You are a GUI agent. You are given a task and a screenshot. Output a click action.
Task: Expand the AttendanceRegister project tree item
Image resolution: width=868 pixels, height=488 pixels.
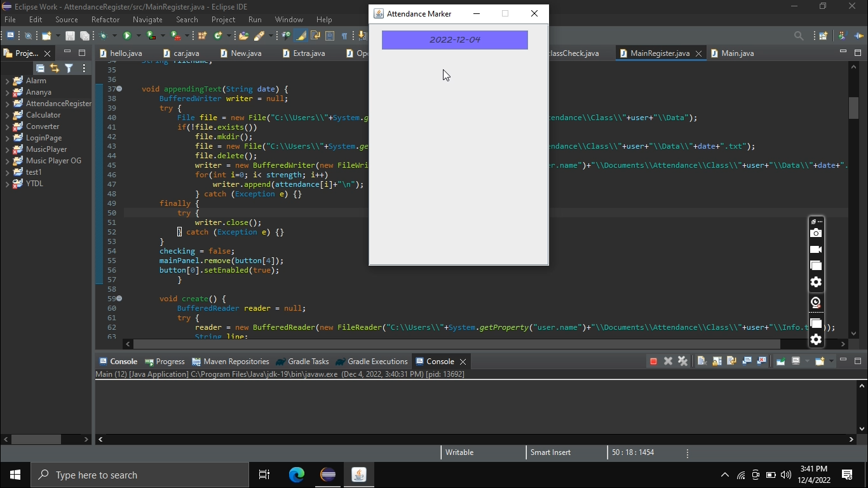point(6,103)
